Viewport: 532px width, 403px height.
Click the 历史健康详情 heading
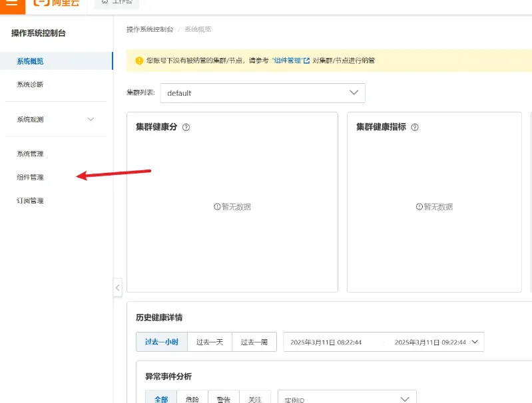pos(159,317)
